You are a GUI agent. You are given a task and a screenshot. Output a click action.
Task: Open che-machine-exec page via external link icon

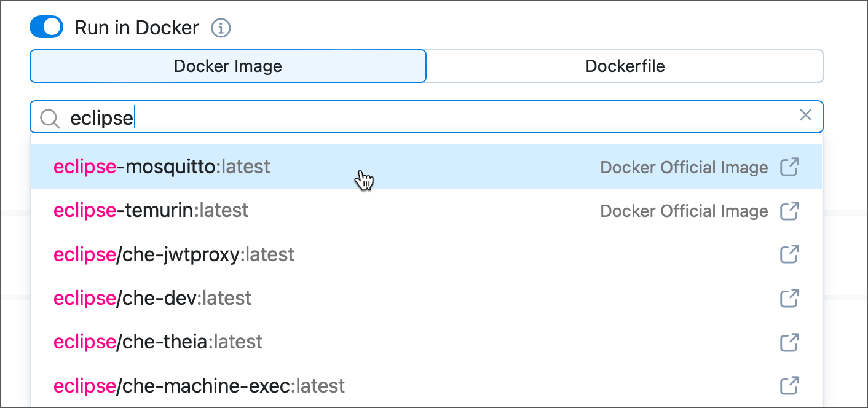tap(789, 386)
